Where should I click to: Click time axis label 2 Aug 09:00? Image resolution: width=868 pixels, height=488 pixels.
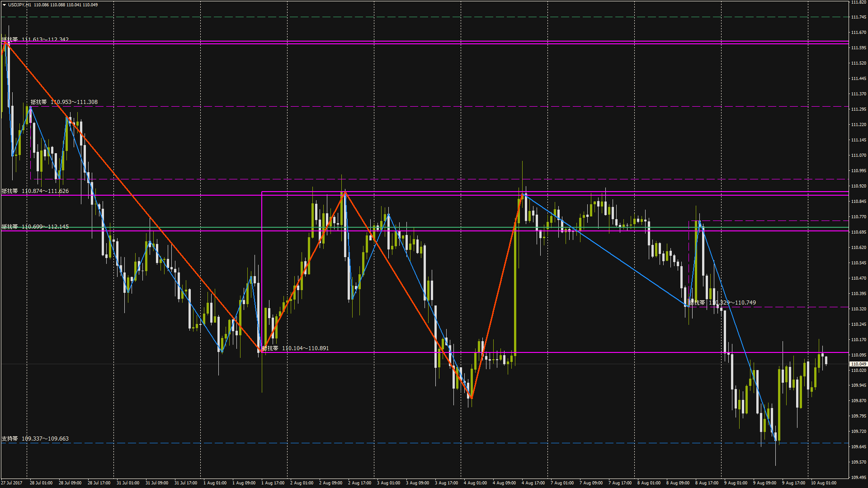[x=330, y=483]
